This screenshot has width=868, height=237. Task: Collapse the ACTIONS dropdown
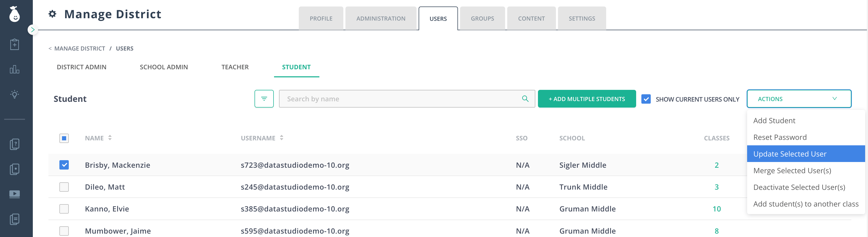(799, 99)
